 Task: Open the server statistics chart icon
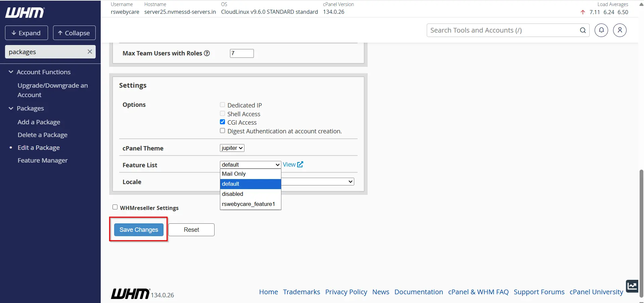pos(632,286)
